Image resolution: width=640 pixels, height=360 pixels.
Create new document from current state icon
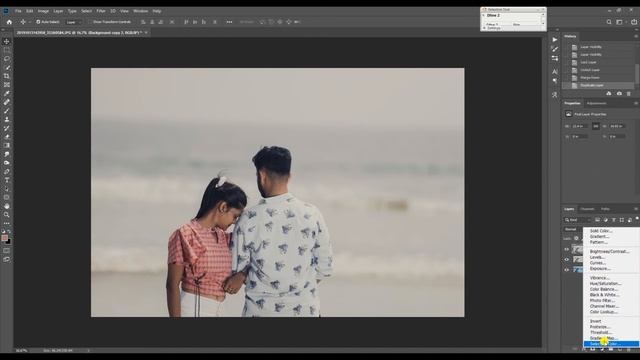(609, 93)
